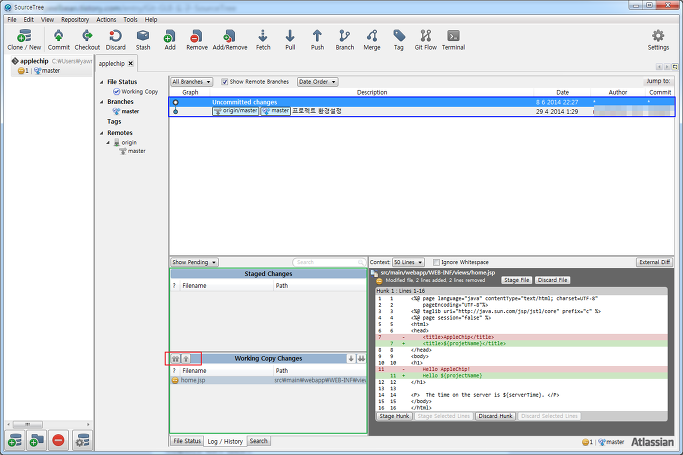Click the Commit toolbar icon
The height and width of the screenshot is (455, 683).
point(58,40)
